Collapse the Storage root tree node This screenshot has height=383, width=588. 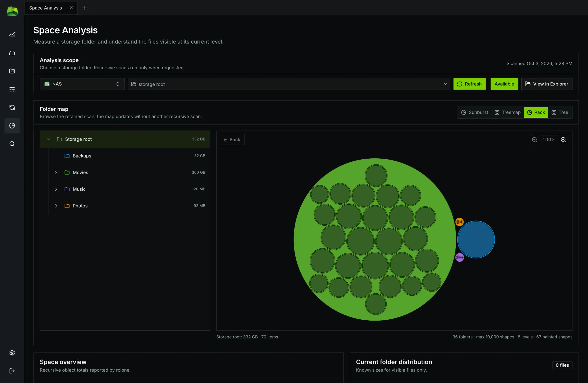tap(49, 139)
